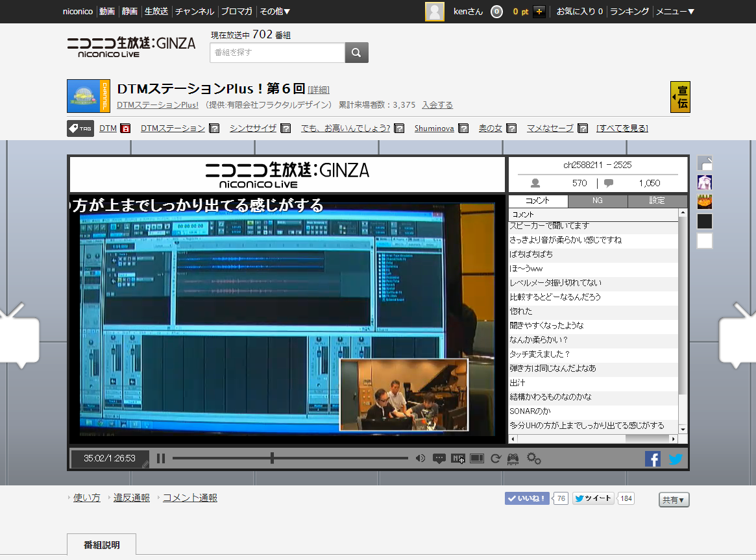Select the コメント tab

click(538, 201)
